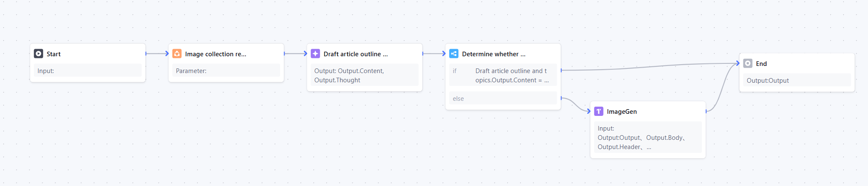Click the Parameter field in Image collection node

(226, 71)
